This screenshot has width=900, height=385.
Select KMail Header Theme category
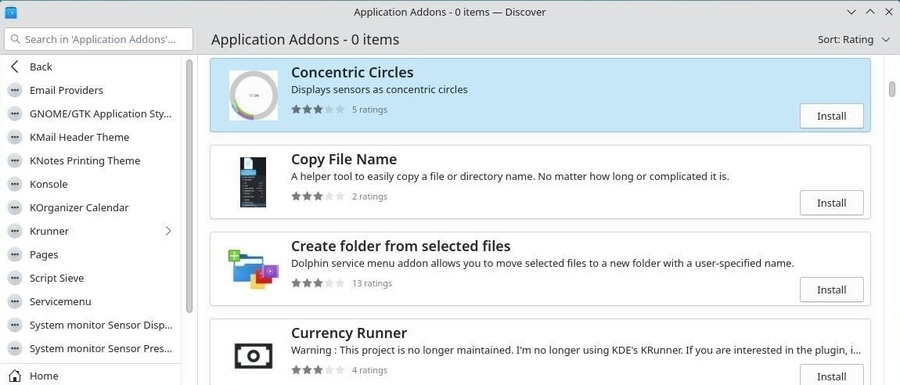[92, 137]
